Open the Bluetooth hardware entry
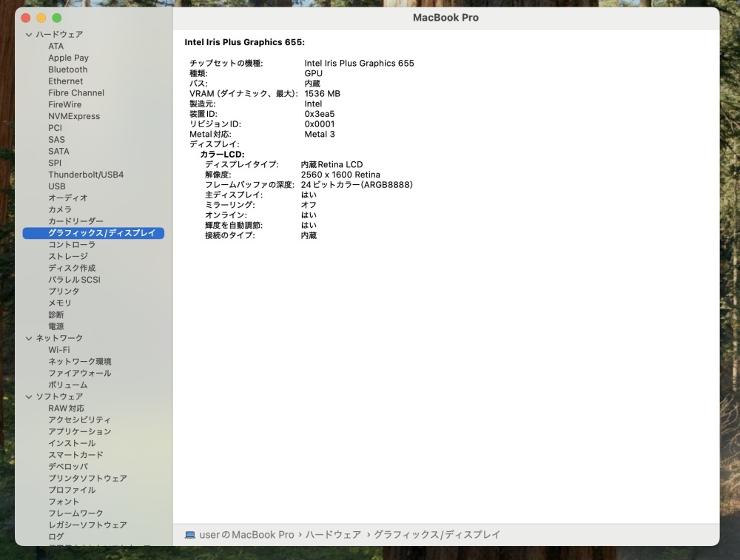This screenshot has height=560, width=740. [67, 70]
